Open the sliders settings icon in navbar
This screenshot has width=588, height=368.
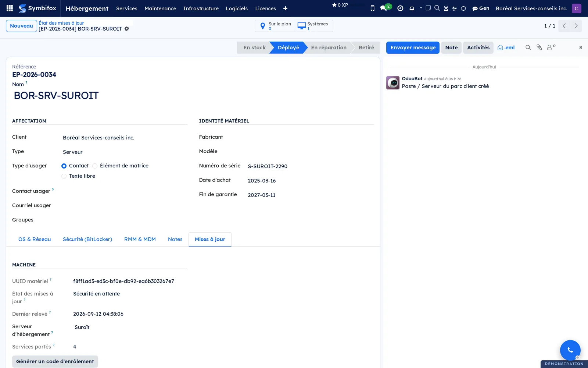coord(455,8)
